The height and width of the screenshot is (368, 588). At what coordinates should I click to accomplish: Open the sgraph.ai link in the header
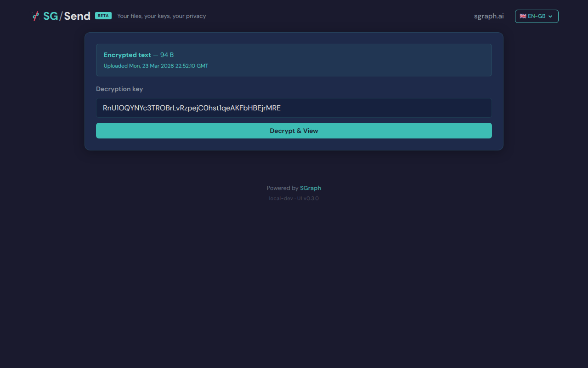click(489, 16)
